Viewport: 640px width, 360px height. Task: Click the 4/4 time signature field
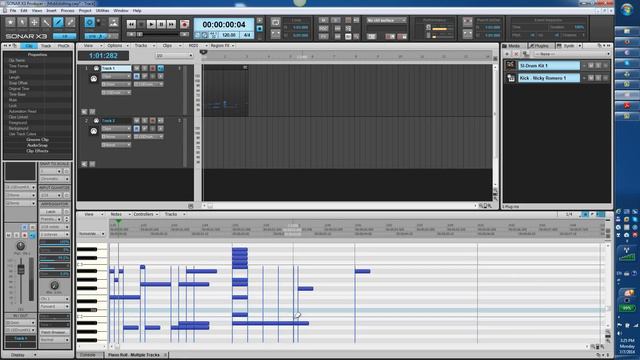click(x=247, y=35)
